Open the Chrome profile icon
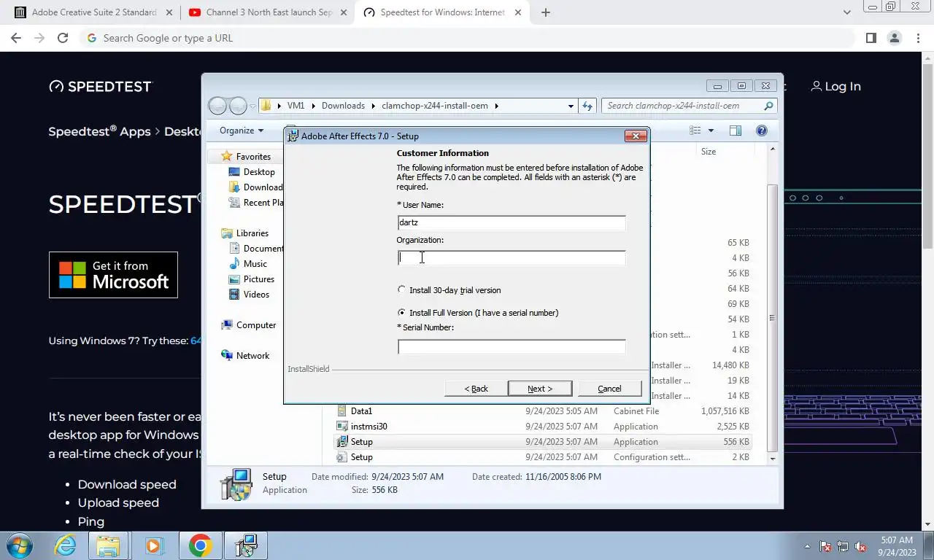This screenshot has width=934, height=560. point(895,38)
